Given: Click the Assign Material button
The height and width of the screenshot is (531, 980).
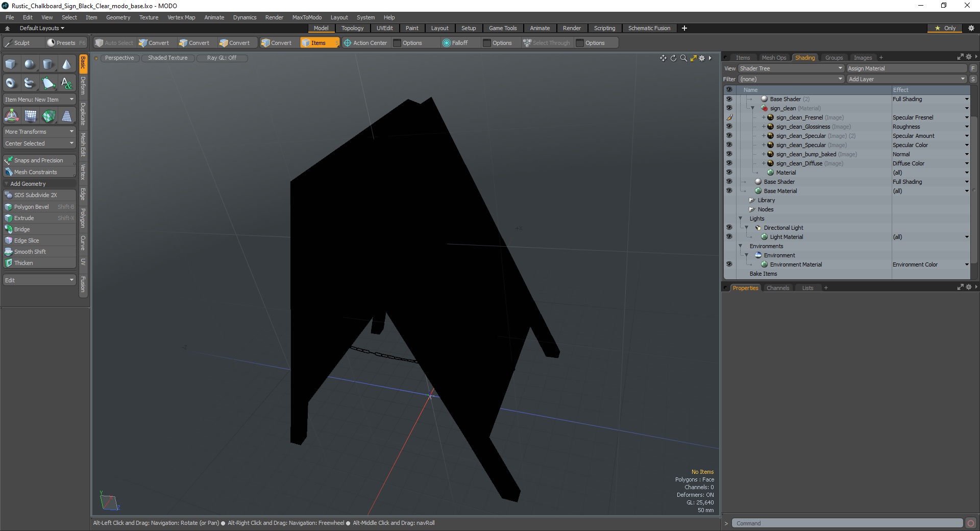Looking at the screenshot, I should click(x=906, y=68).
